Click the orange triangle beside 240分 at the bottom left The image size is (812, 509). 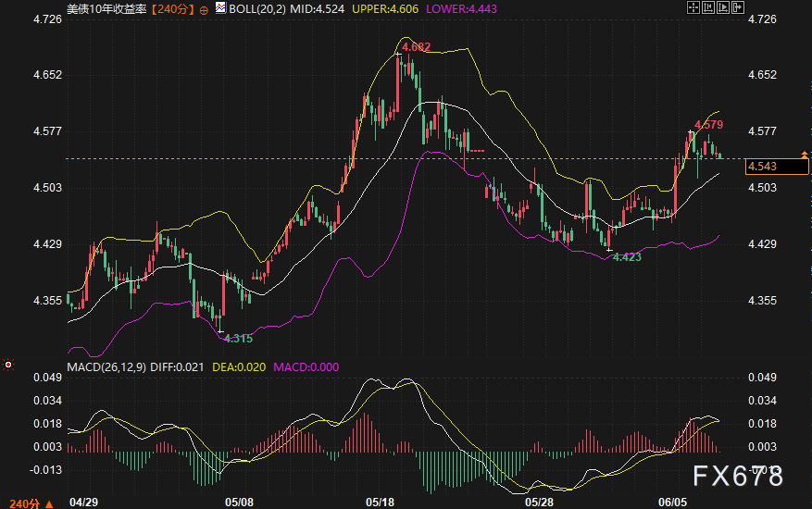49,503
